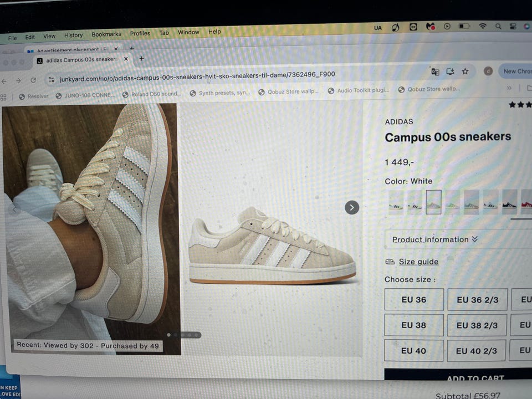
Task: Open the Profiles menu
Action: [140, 33]
